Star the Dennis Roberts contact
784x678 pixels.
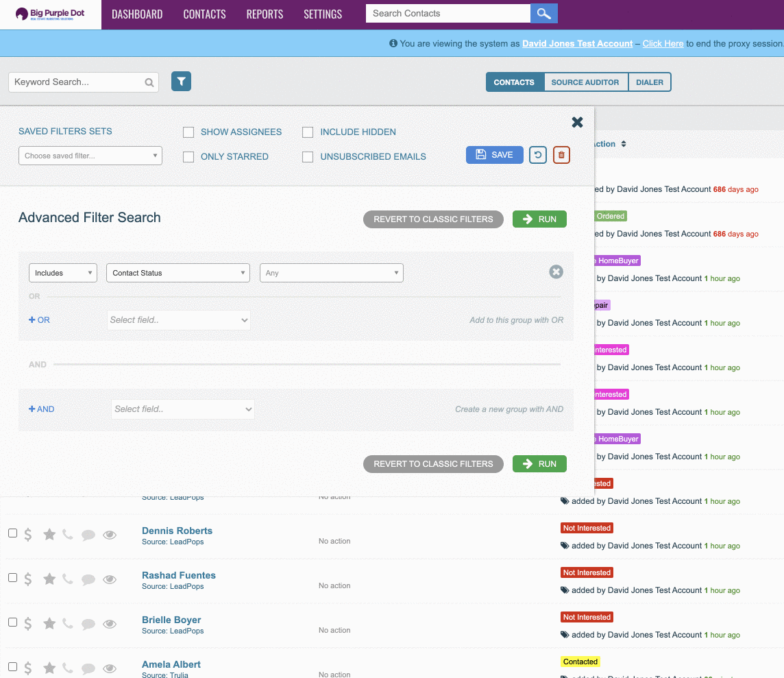coord(49,535)
